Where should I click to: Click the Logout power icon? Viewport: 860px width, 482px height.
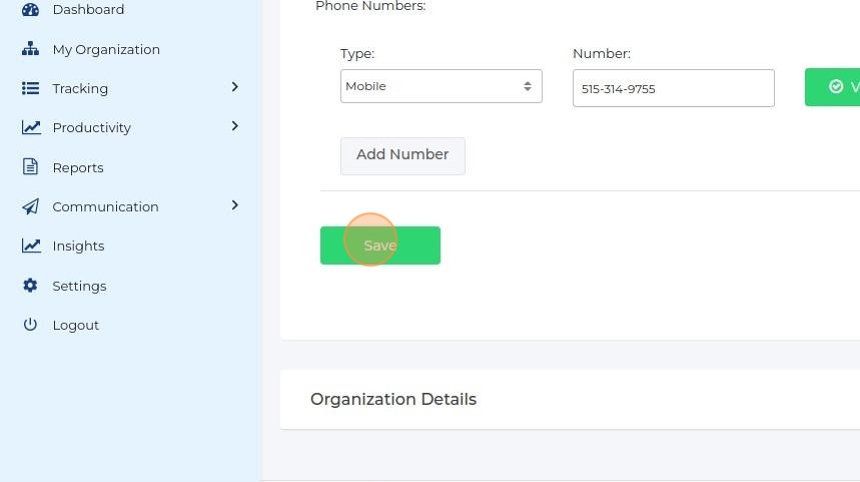[30, 325]
